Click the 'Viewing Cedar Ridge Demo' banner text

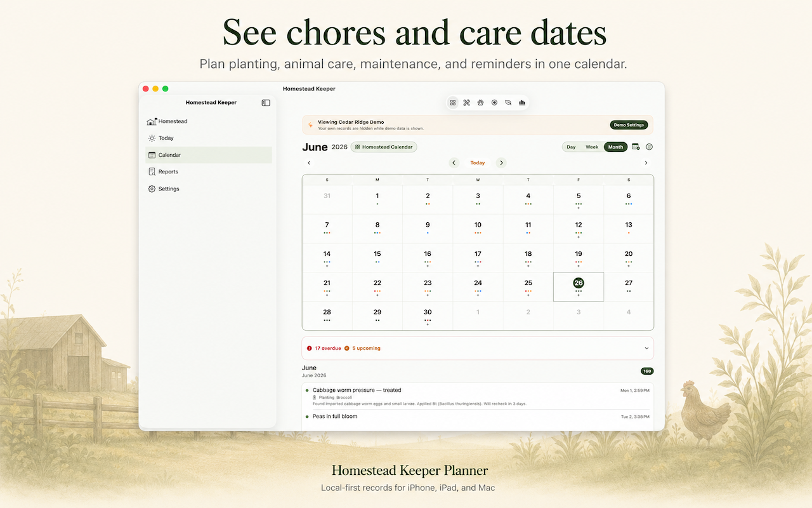pos(351,122)
